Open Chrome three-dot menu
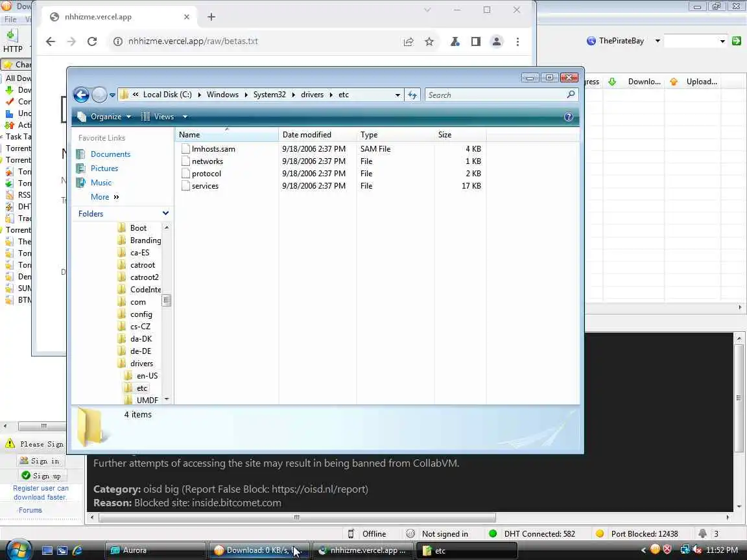Viewport: 747px width, 560px height. coord(517,41)
